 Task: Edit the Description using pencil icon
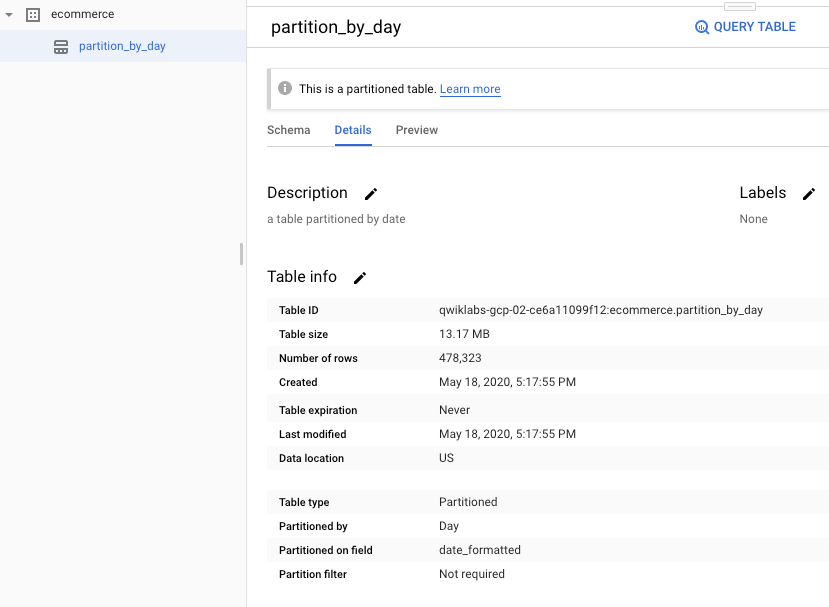371,194
